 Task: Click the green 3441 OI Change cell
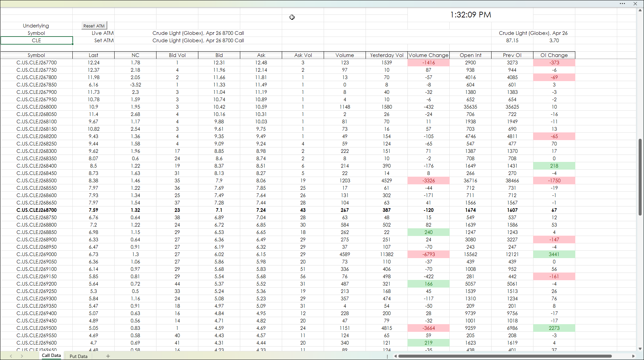(x=554, y=254)
